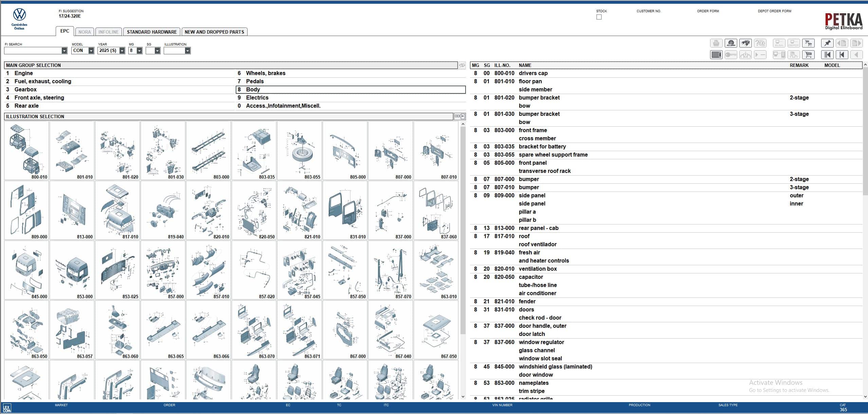Select main group 9 Electrics
The image size is (868, 414).
point(257,97)
